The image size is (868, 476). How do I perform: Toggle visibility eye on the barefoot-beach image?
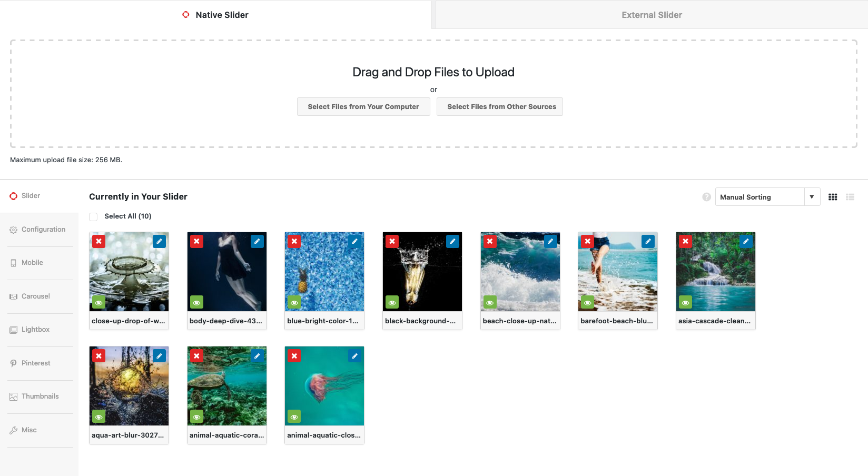click(588, 302)
